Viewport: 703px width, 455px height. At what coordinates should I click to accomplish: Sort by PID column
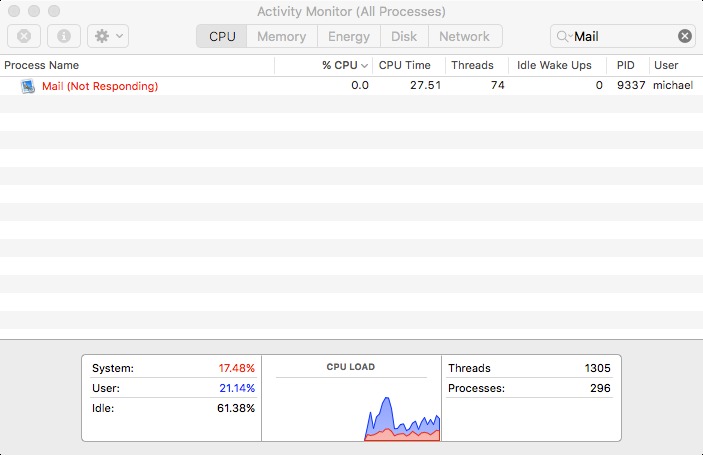pyautogui.click(x=628, y=65)
